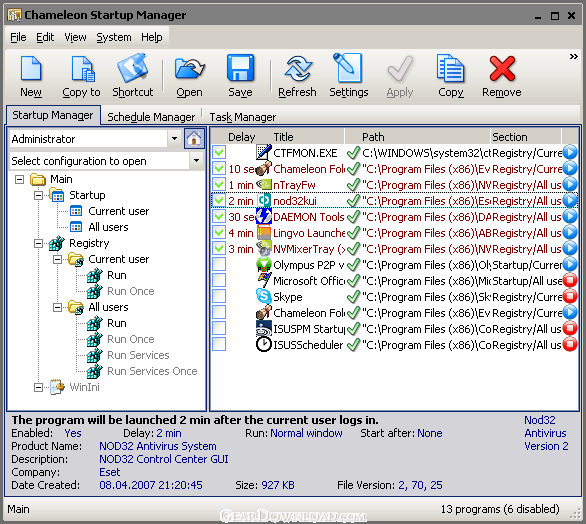Viewport: 586px width, 524px height.
Task: Click blue play icon on nod32kui row
Action: 570,200
